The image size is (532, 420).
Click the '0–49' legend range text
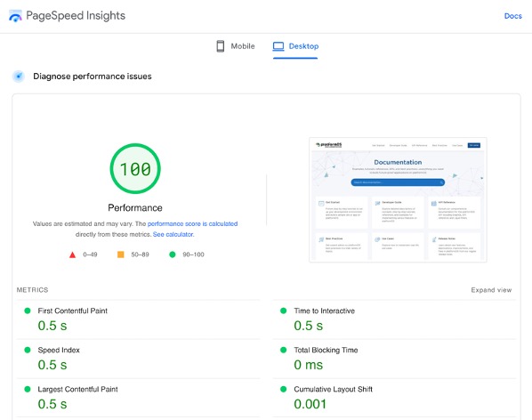point(90,254)
